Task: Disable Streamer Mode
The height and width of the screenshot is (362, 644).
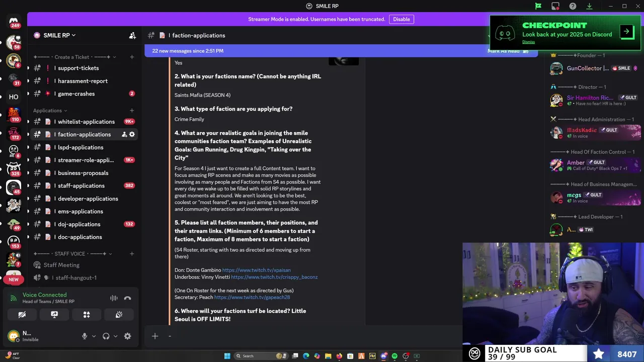Action: (x=401, y=19)
